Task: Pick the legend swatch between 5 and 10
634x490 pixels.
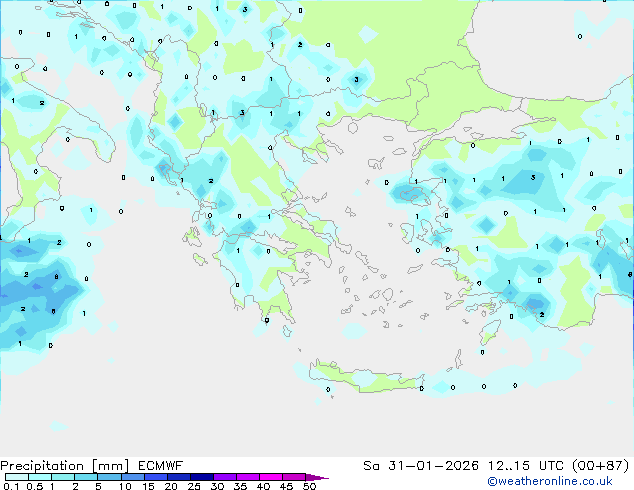Action: tap(110, 478)
